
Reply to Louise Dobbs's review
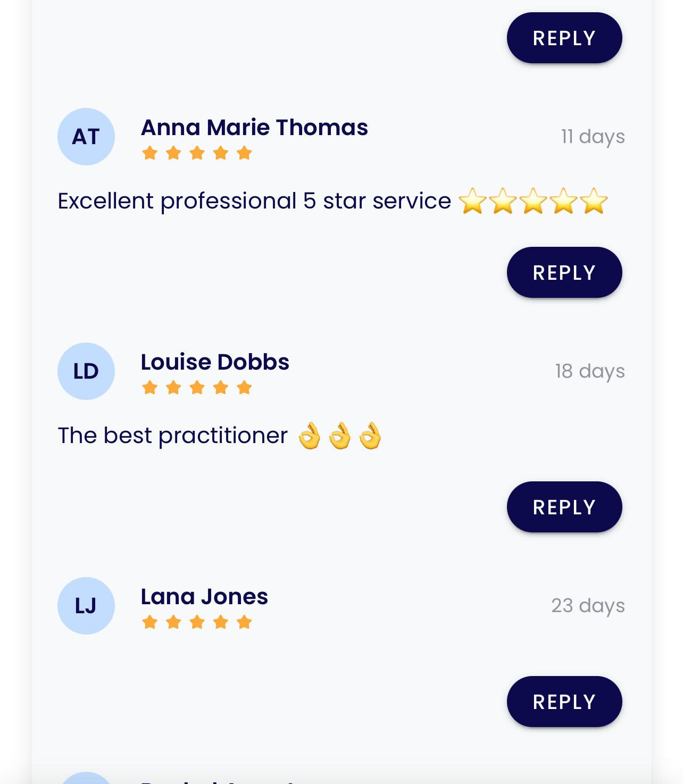(x=564, y=507)
